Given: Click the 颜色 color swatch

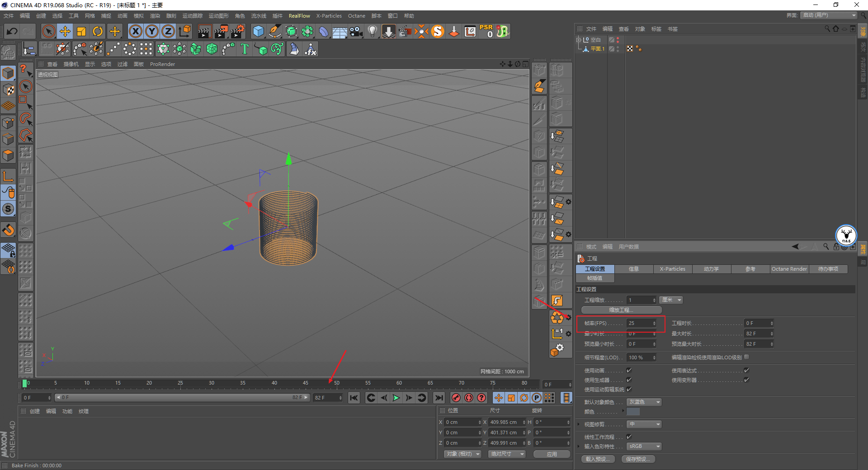Looking at the screenshot, I should click(633, 412).
